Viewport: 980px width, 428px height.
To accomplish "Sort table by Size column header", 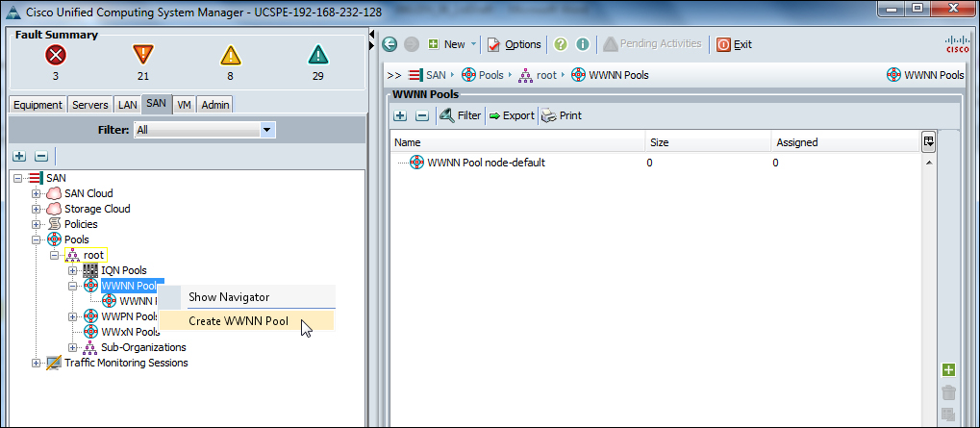I will 708,142.
